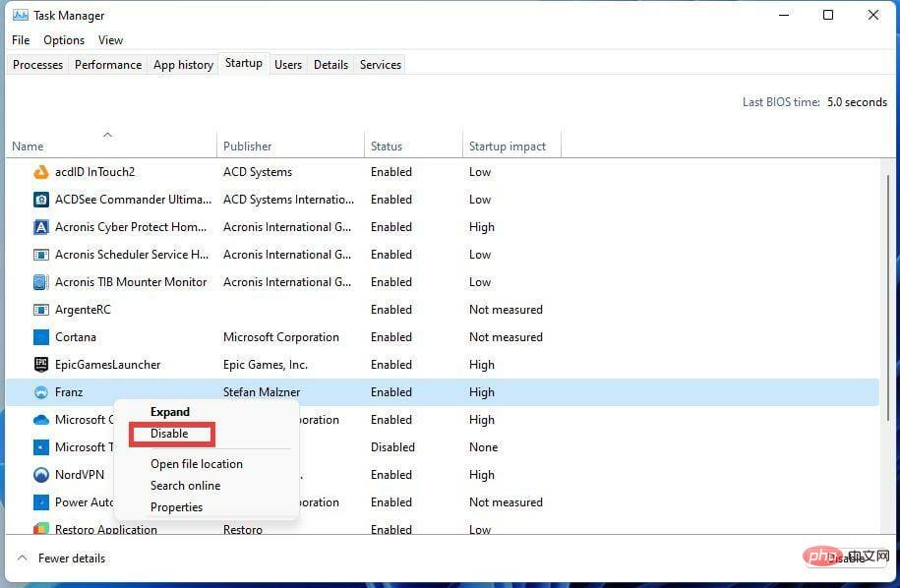Click the Cortana blue square icon

[40, 337]
